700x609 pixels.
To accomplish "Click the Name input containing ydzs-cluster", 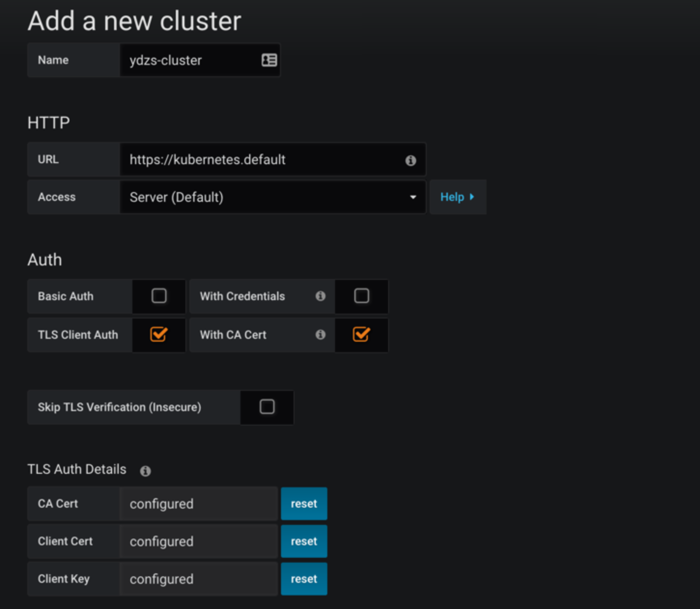I will 200,60.
